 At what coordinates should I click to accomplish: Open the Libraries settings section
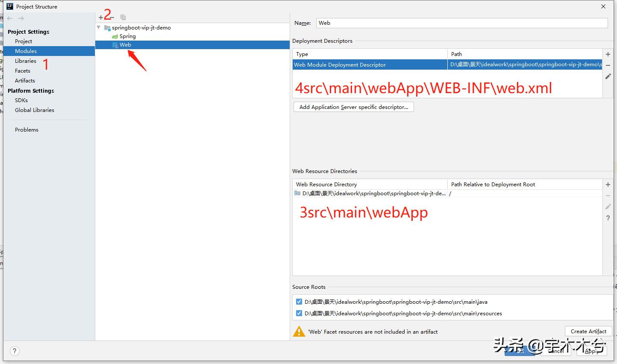[x=26, y=61]
